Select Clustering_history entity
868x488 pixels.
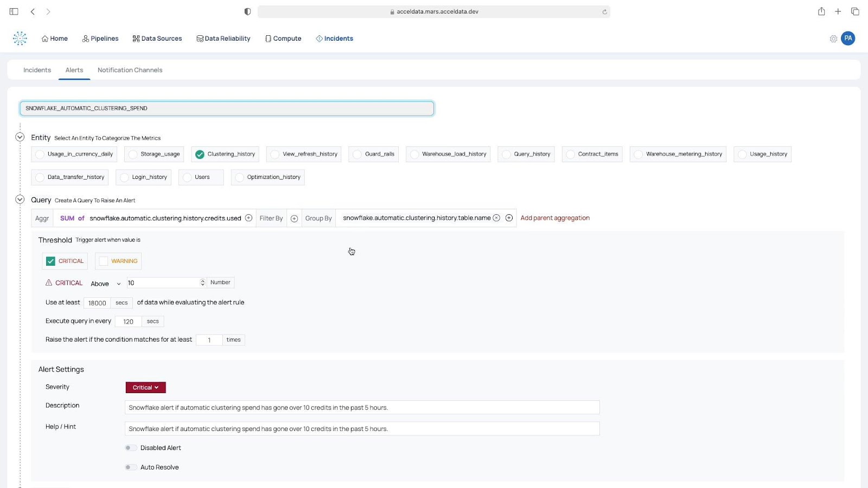click(x=225, y=154)
